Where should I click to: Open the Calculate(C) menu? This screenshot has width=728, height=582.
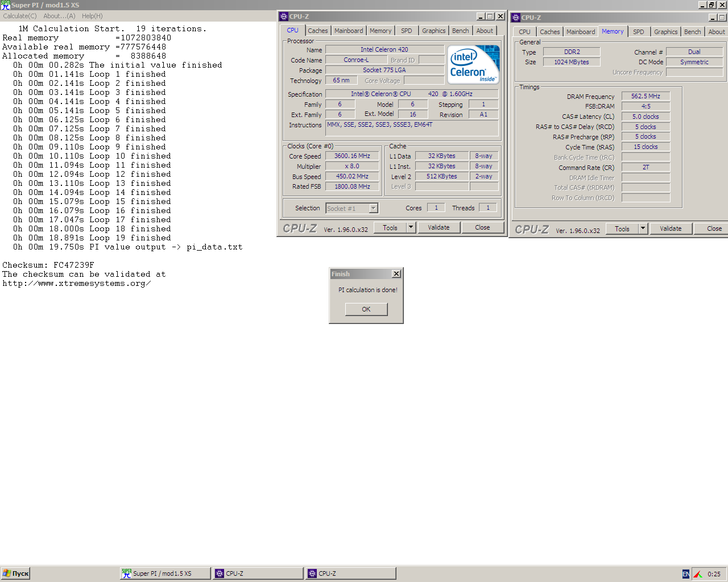(20, 16)
